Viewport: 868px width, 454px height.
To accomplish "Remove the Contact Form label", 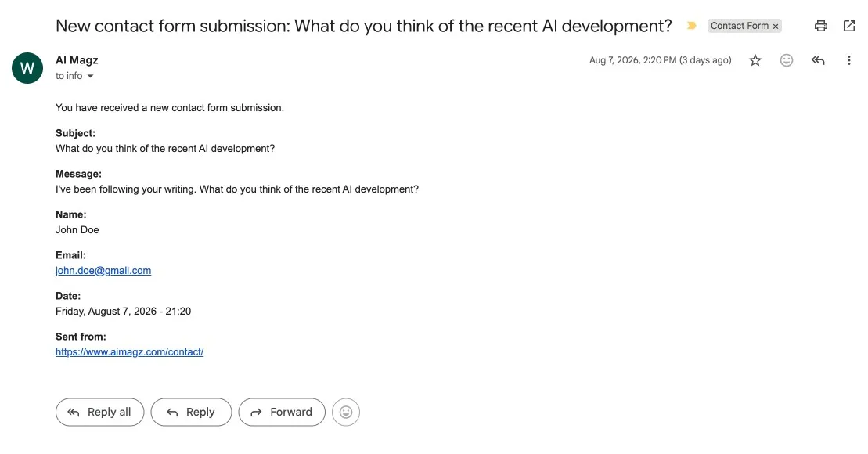I will [776, 26].
